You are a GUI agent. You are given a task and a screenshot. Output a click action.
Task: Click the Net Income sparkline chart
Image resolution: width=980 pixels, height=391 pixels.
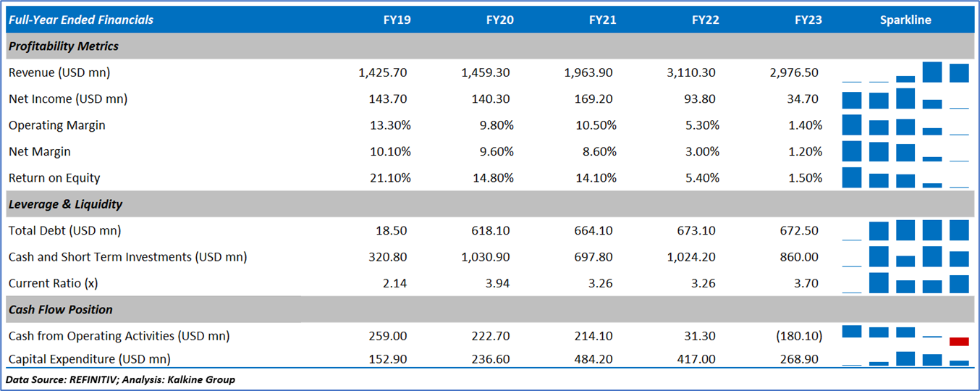click(x=905, y=99)
